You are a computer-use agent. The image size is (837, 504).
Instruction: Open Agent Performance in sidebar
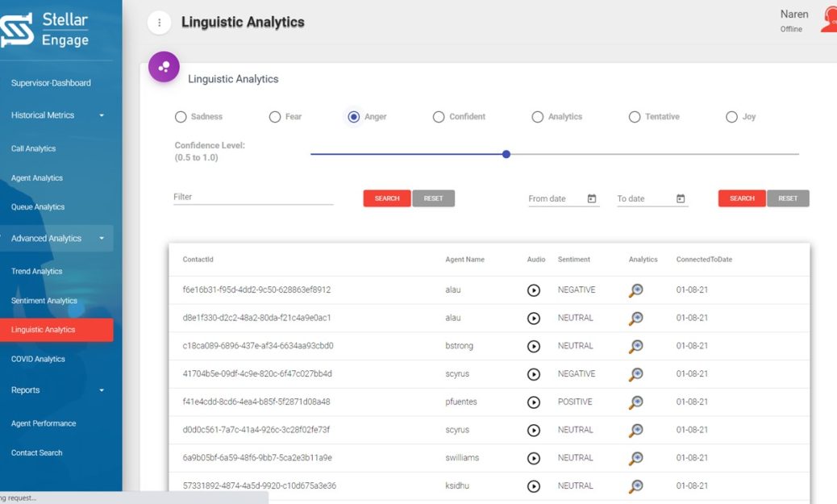(x=44, y=423)
